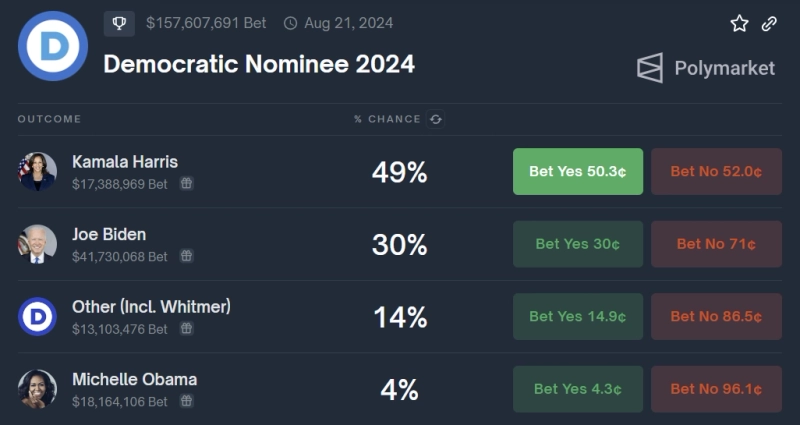The image size is (800, 425).
Task: Open the Michelle Obama outcome name
Action: [x=134, y=379]
